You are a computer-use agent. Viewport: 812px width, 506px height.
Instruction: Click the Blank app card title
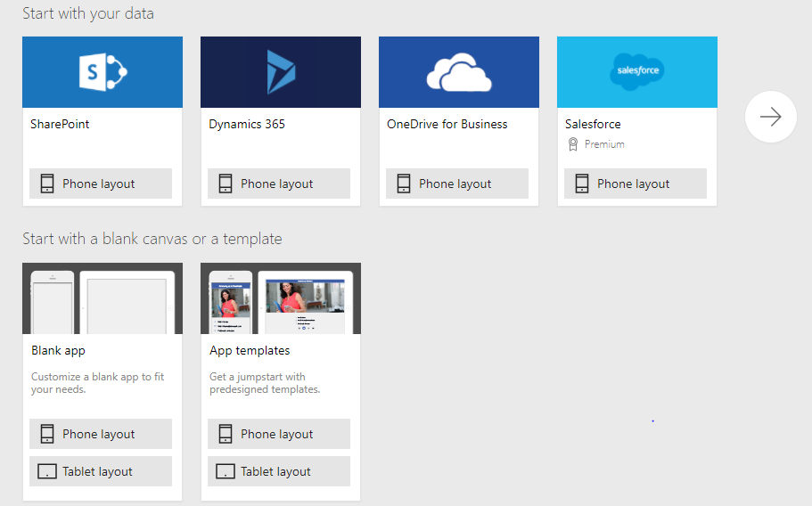[x=58, y=350]
